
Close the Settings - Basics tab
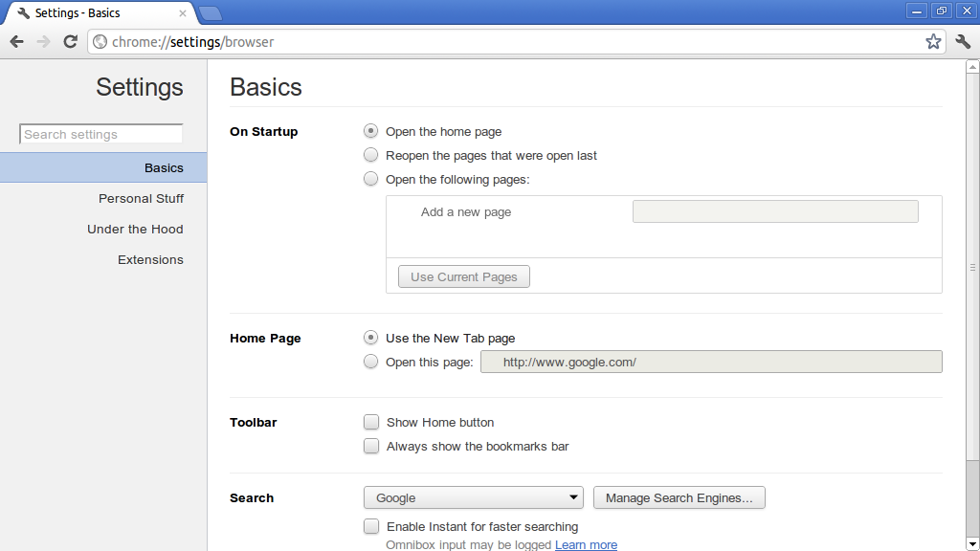pos(183,13)
